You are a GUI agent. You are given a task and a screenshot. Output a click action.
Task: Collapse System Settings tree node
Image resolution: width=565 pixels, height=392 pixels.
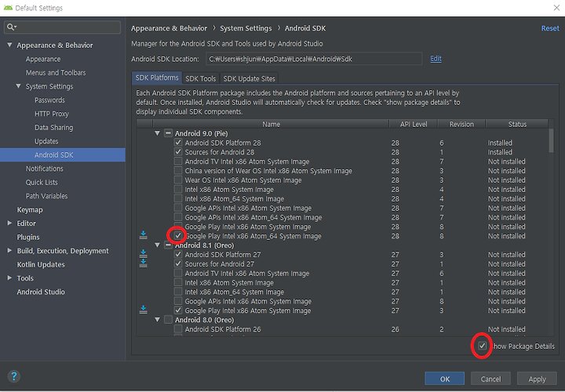[x=18, y=86]
